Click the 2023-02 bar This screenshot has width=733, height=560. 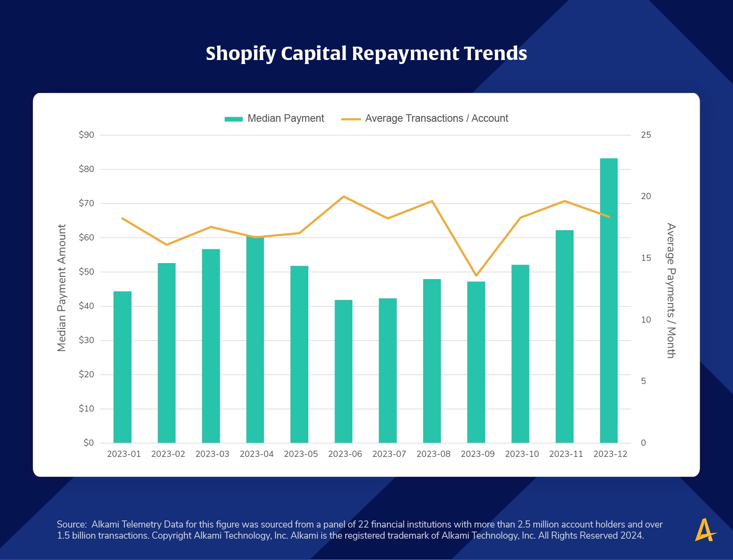(167, 353)
